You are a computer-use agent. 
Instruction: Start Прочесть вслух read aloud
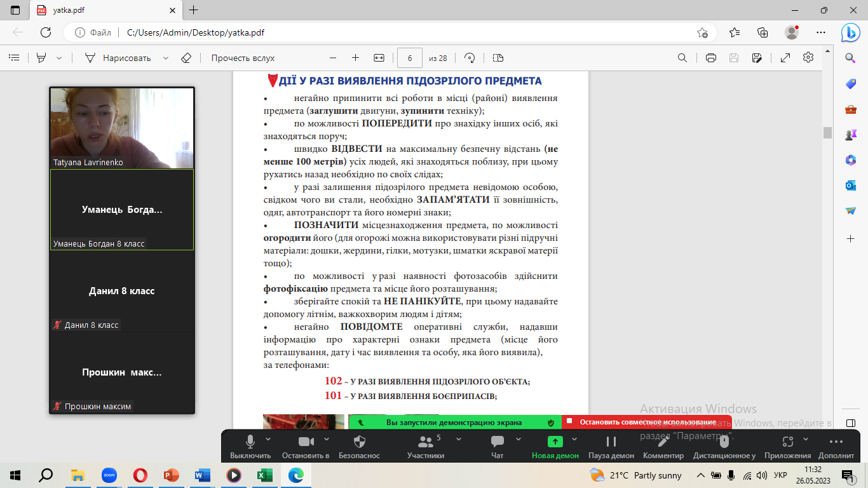tap(243, 58)
